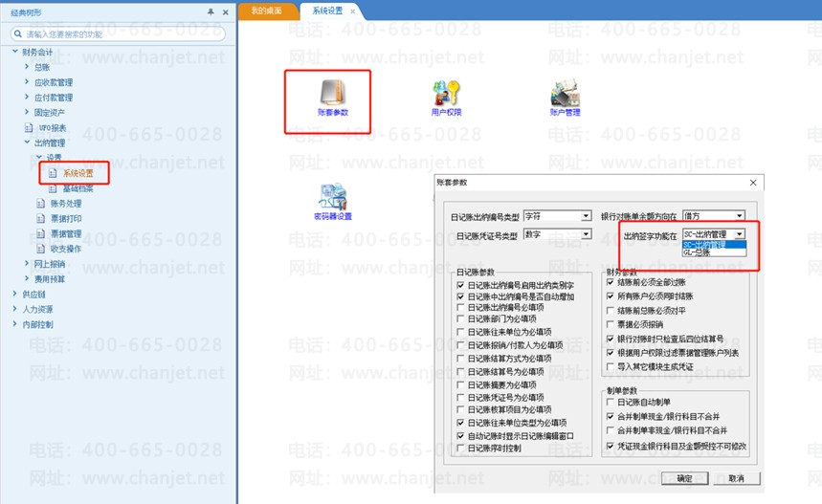This screenshot has height=504, width=822.
Task: Enable 日记账序时控制 checkbox
Action: point(460,448)
